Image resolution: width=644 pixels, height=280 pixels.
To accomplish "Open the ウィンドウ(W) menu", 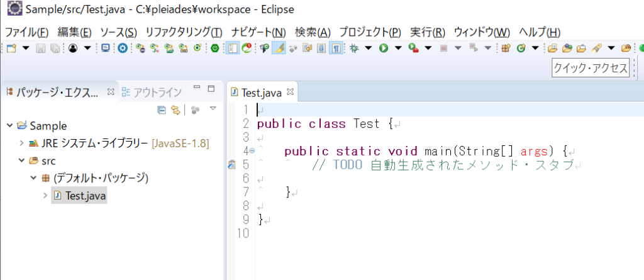I will [482, 32].
